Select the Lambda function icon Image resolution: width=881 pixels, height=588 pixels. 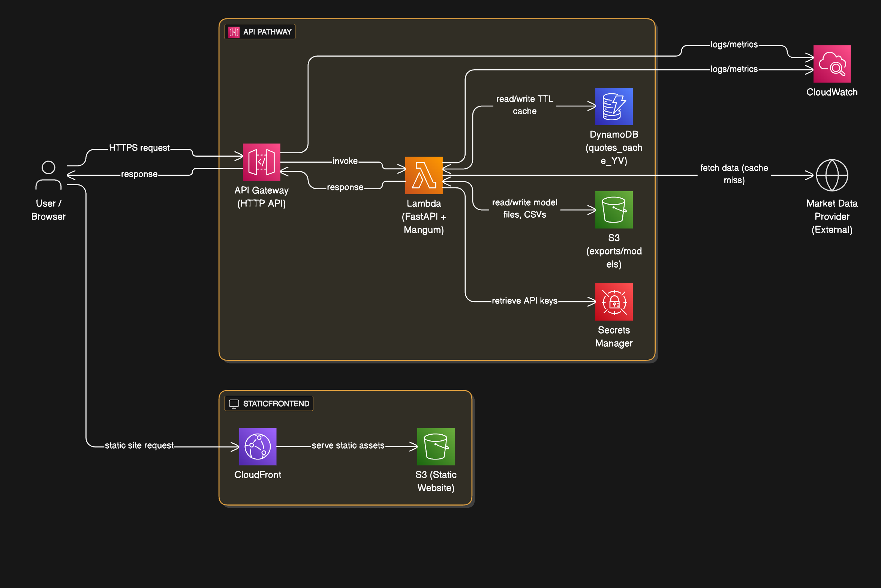424,175
